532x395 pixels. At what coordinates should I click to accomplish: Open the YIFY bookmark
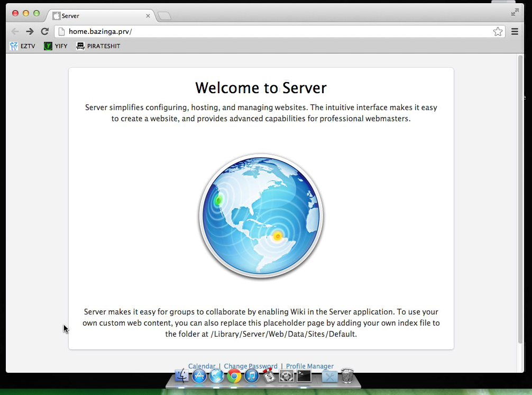pyautogui.click(x=56, y=46)
